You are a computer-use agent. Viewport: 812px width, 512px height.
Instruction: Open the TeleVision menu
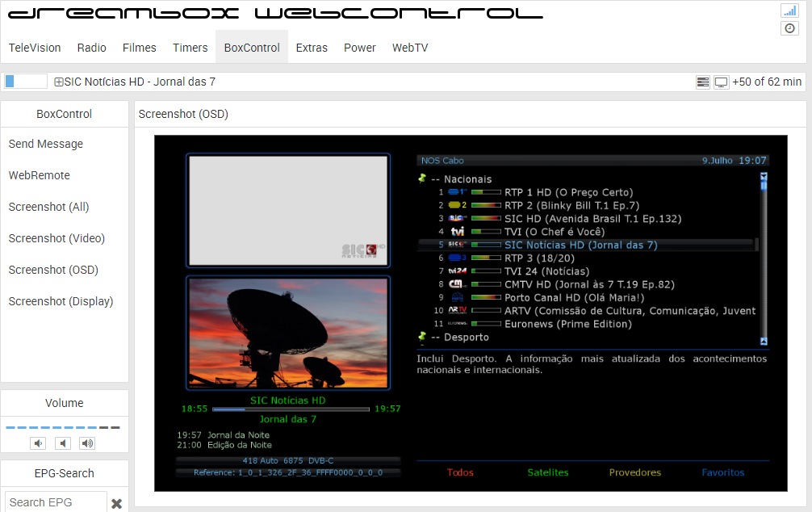(35, 48)
